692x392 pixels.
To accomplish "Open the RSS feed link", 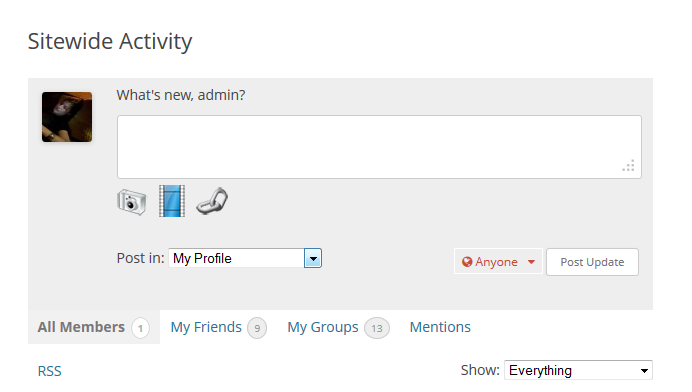I will pyautogui.click(x=49, y=371).
